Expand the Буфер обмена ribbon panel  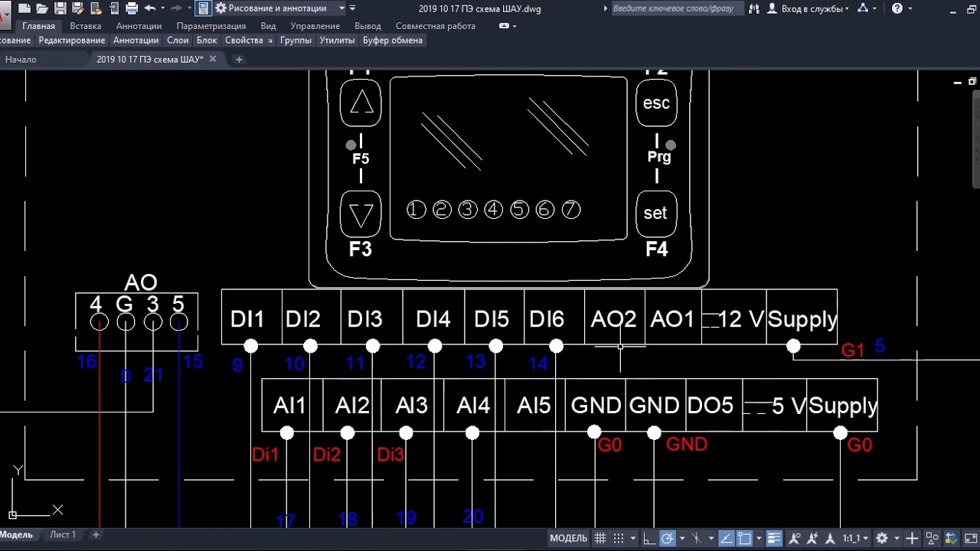coord(393,40)
